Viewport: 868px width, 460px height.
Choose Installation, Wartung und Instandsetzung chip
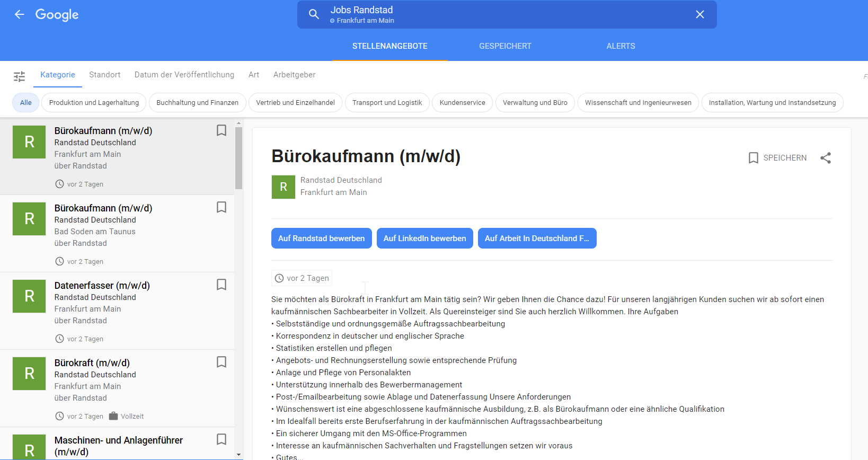(x=772, y=103)
